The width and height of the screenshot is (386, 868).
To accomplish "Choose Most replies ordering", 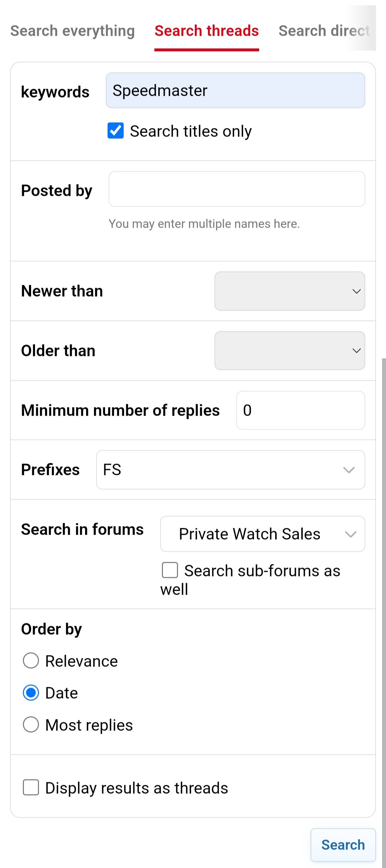I will [31, 725].
